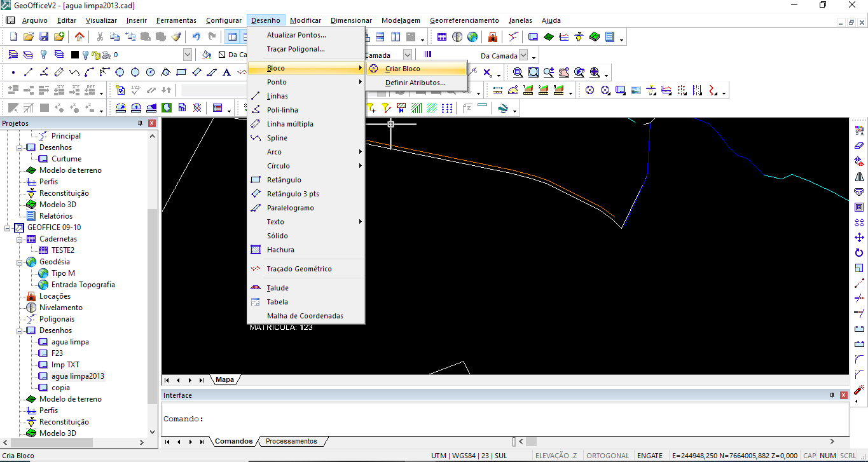Click the globe Geodésia toolbar icon
Screen dimensions: 868x462
[472, 37]
